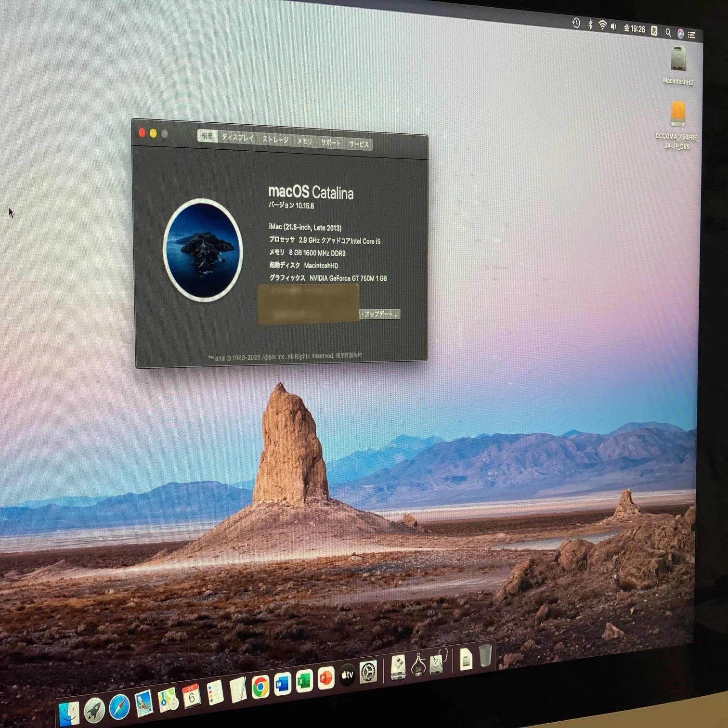Click the 起動ディスク MacintoshHD line

coord(304,265)
